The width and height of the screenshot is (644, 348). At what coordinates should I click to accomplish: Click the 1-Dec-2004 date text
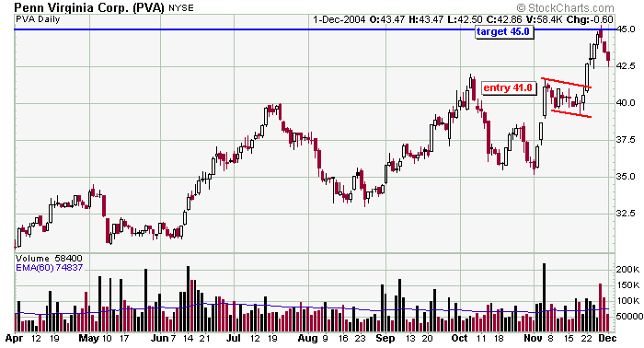[339, 19]
